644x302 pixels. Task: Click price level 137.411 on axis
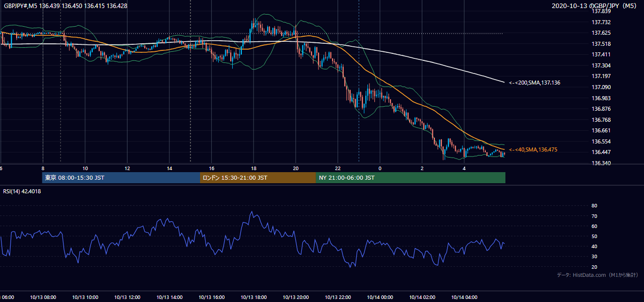point(601,54)
